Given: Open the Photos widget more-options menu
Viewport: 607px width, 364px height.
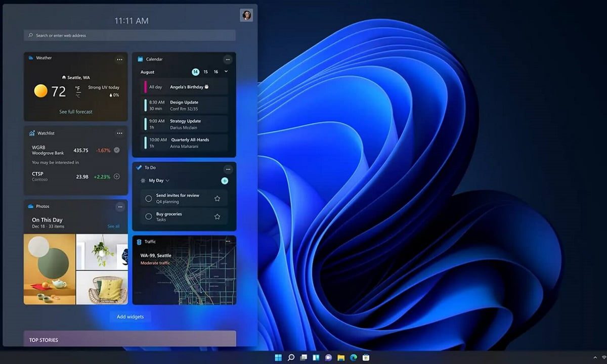Looking at the screenshot, I should 120,207.
